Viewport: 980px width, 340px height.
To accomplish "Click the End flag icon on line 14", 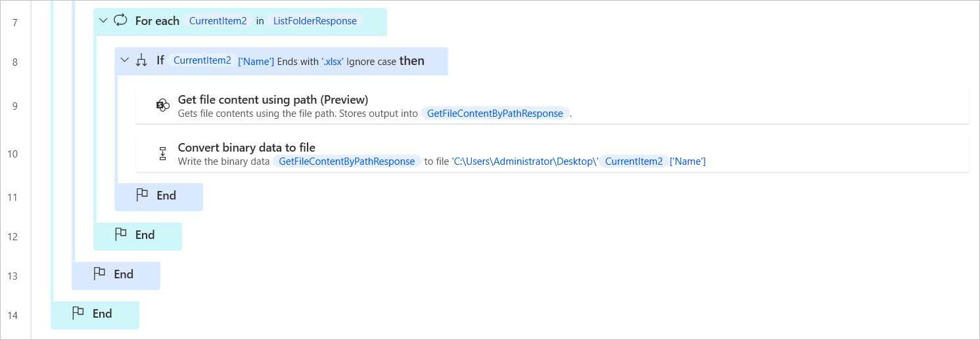I will pos(78,313).
